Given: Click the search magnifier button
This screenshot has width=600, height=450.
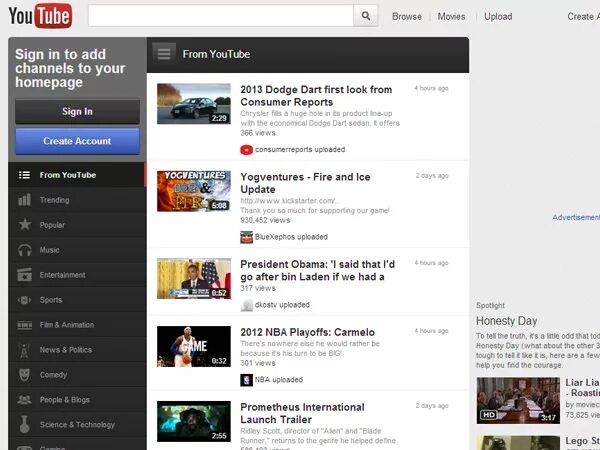Looking at the screenshot, I should pyautogui.click(x=365, y=16).
